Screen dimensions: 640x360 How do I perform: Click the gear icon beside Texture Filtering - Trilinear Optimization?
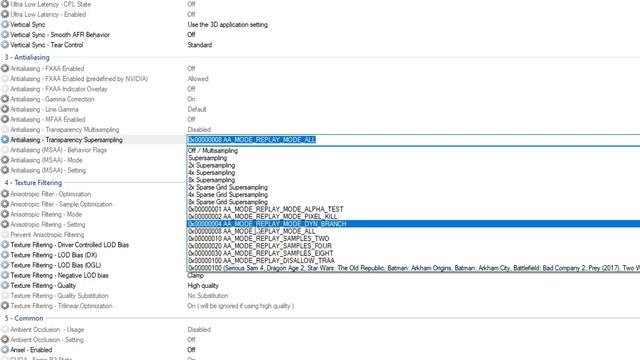[x=5, y=306]
